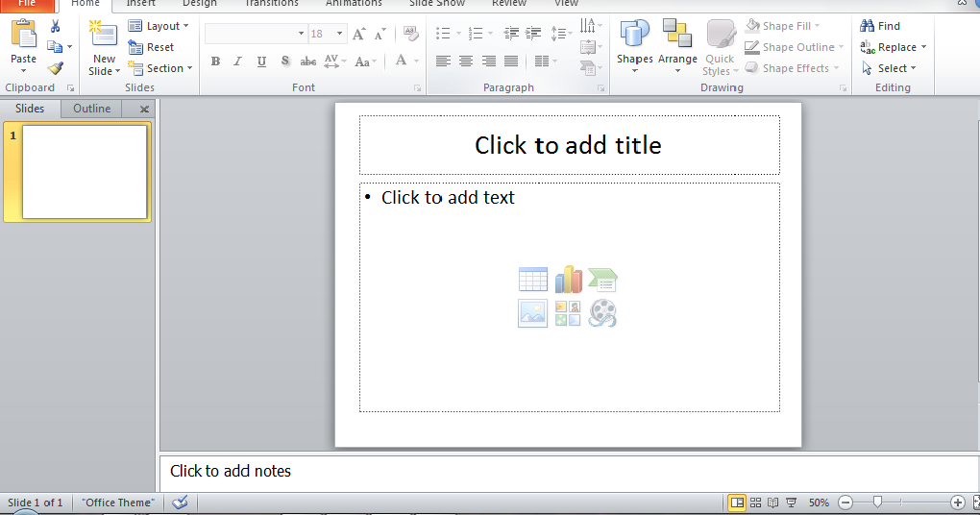
Task: Insert a SmartArt graphic from the placeholder
Action: coord(603,280)
